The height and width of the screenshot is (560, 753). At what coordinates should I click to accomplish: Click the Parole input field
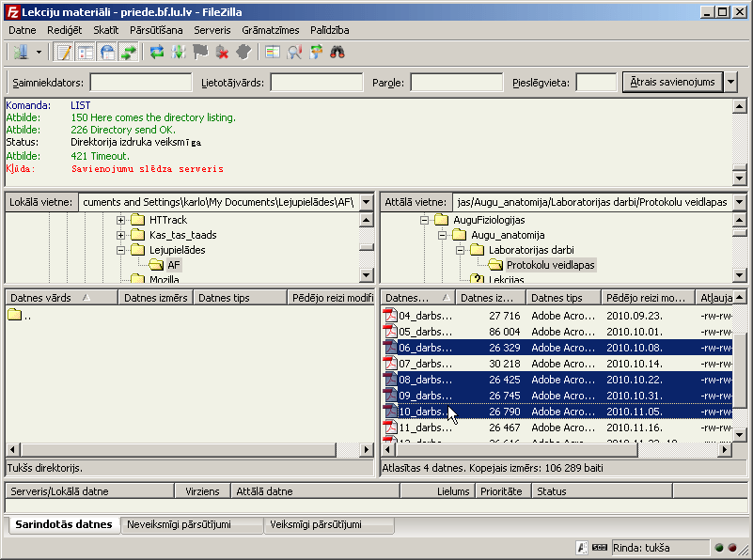457,83
